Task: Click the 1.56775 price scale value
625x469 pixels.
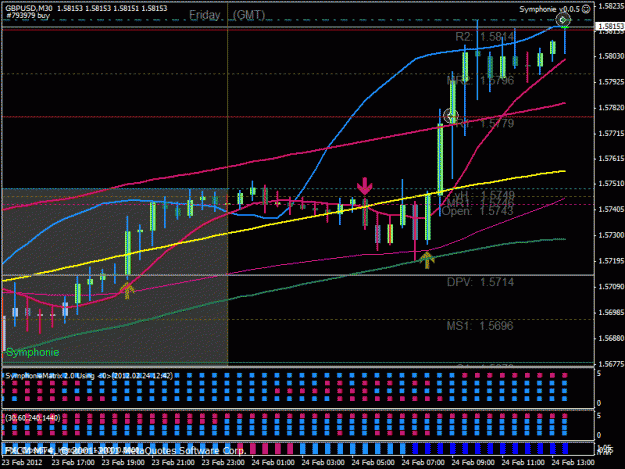Action: click(x=611, y=364)
